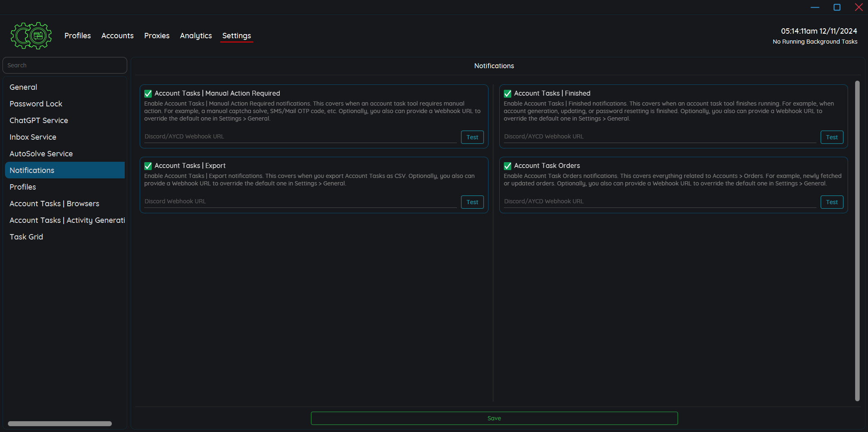Open ChatGPT Service settings
This screenshot has height=432, width=868.
(x=39, y=121)
